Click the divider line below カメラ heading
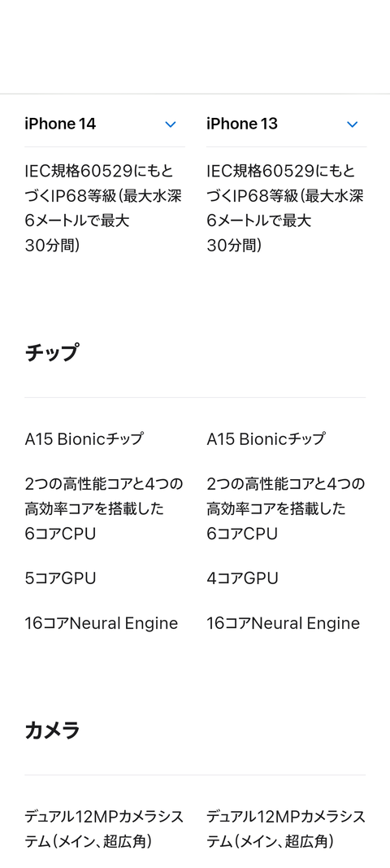This screenshot has width=390, height=868. [195, 775]
